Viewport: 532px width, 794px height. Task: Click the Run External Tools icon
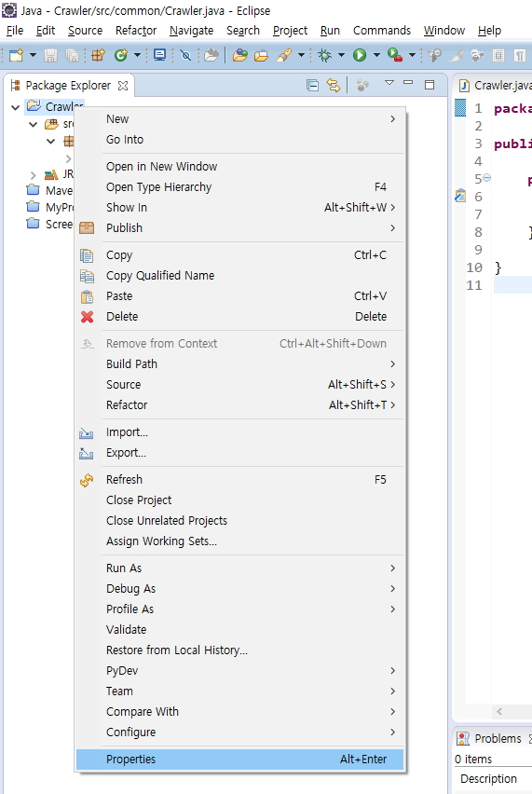point(395,55)
